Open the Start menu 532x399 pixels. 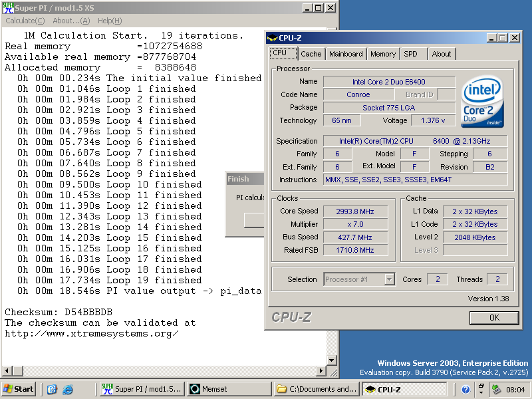(x=19, y=389)
